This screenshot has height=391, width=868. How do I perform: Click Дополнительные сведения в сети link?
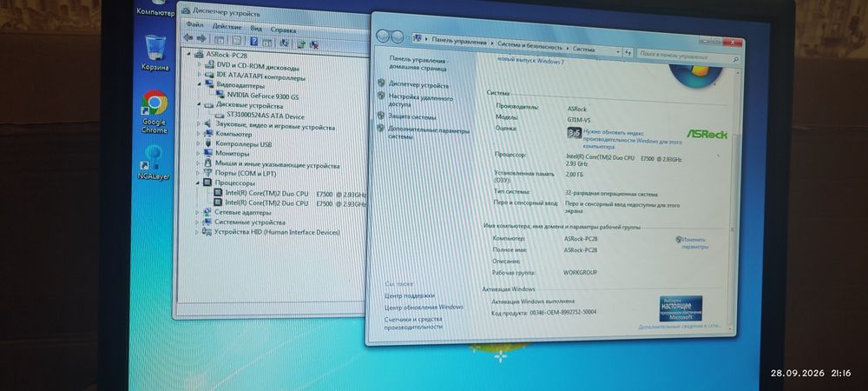[x=681, y=327]
